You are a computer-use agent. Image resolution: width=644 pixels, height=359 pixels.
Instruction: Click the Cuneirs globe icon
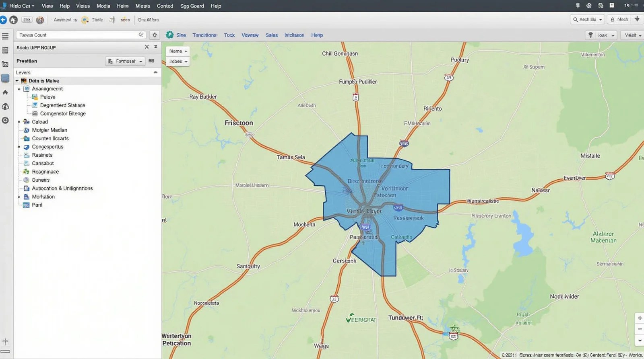[x=26, y=180]
